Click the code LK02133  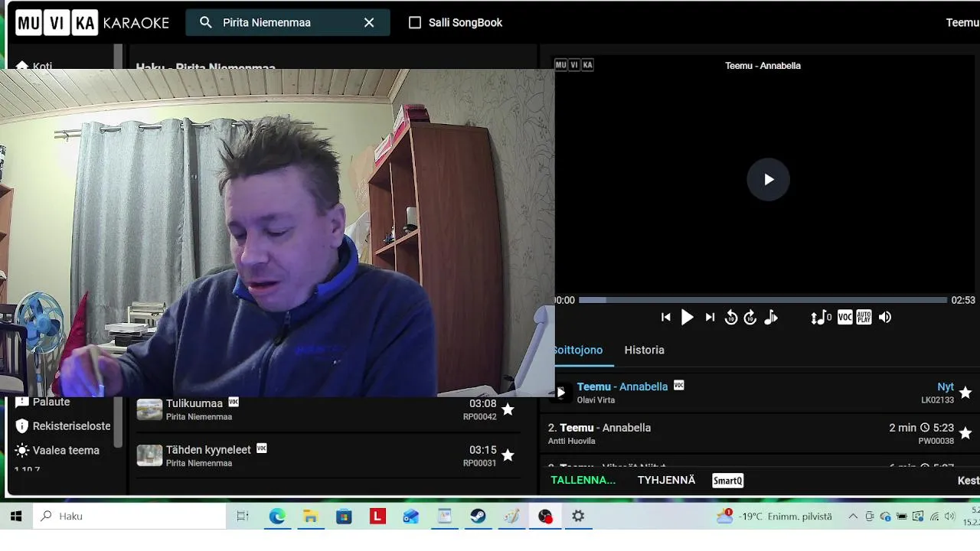pyautogui.click(x=937, y=400)
